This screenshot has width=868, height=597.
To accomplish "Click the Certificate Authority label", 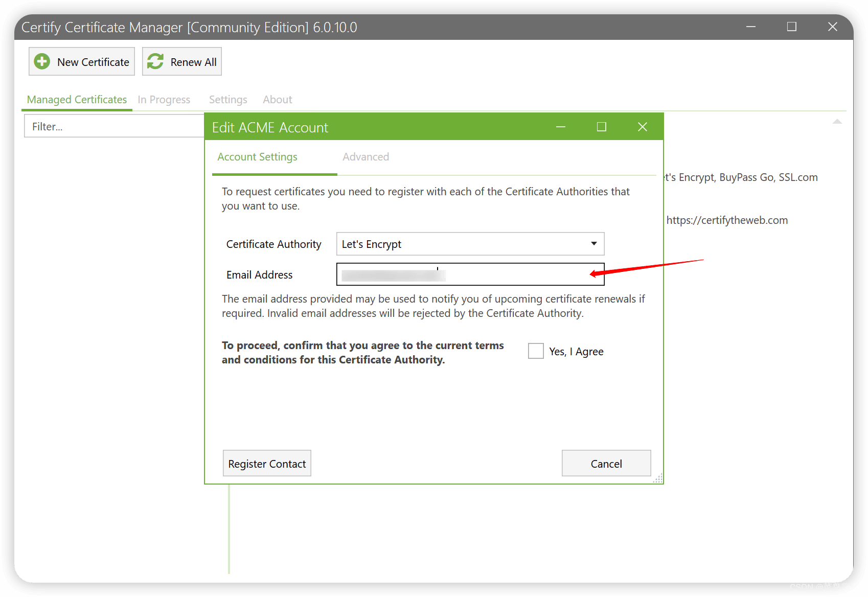I will coord(273,244).
